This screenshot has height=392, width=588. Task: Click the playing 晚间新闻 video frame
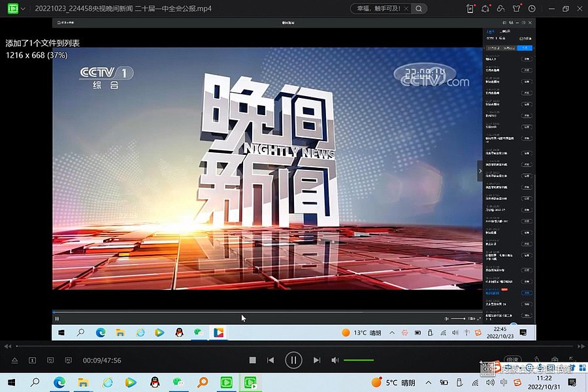point(267,169)
